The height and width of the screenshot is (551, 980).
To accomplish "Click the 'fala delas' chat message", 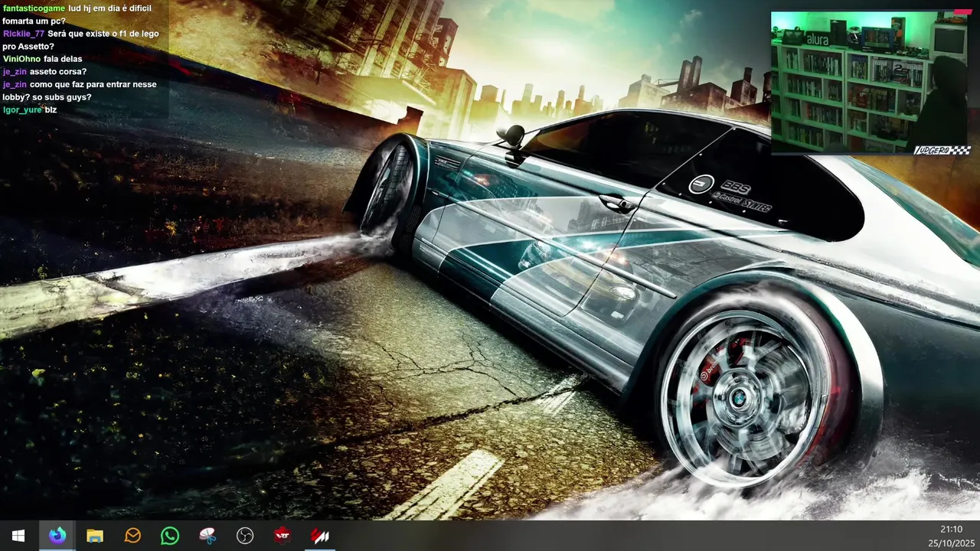I will 63,59.
